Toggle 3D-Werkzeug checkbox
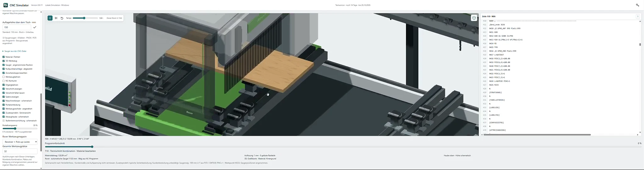The image size is (644, 170). tap(3, 61)
